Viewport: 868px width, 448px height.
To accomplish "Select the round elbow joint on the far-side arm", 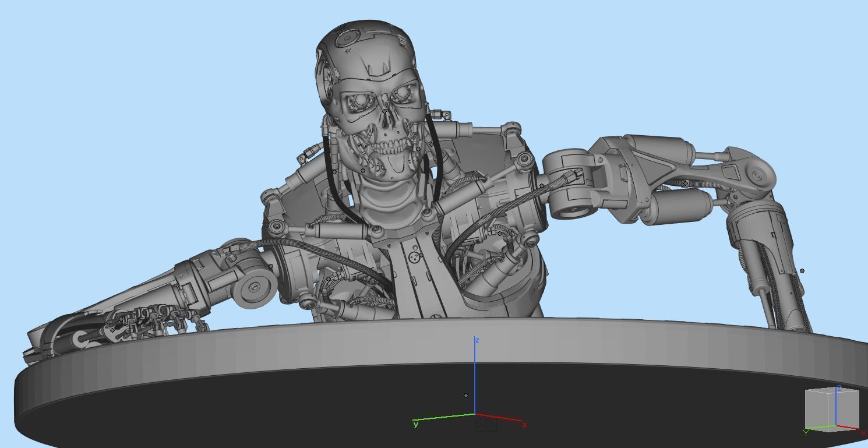I will (758, 174).
